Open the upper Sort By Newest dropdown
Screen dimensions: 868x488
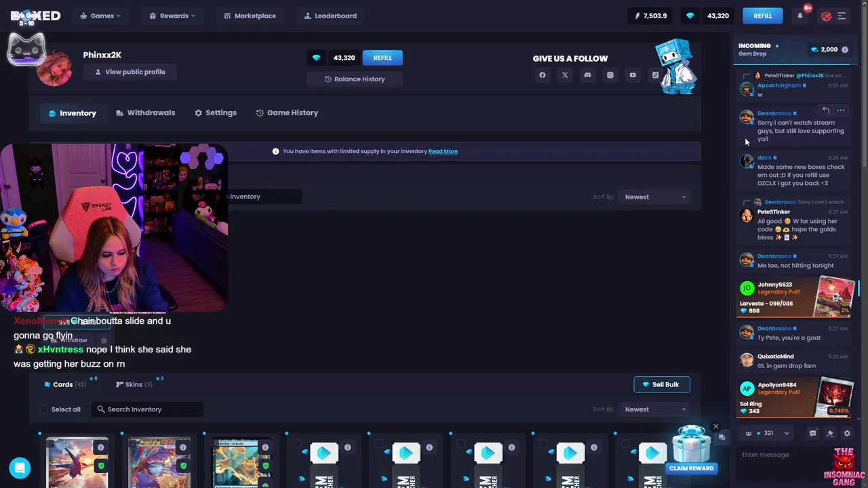655,197
